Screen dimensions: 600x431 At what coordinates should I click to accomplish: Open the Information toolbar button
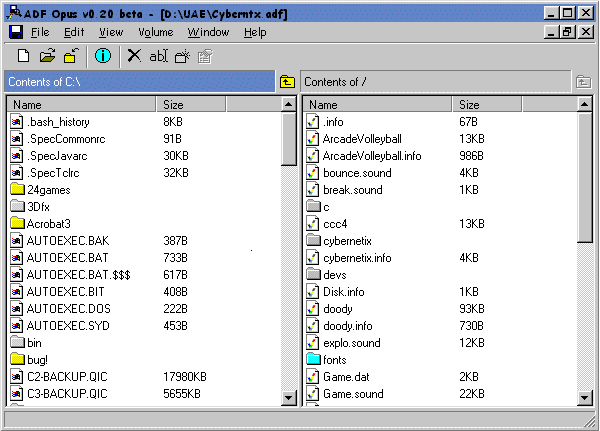(103, 56)
